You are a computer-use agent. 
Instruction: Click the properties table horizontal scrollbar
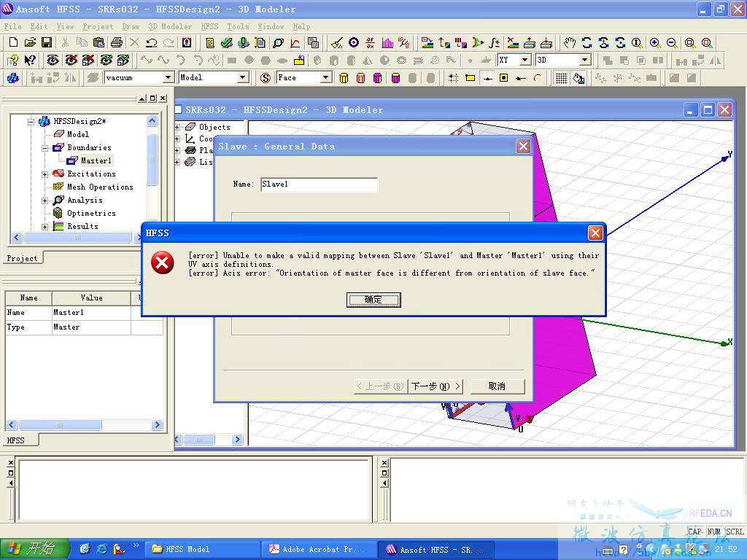85,425
